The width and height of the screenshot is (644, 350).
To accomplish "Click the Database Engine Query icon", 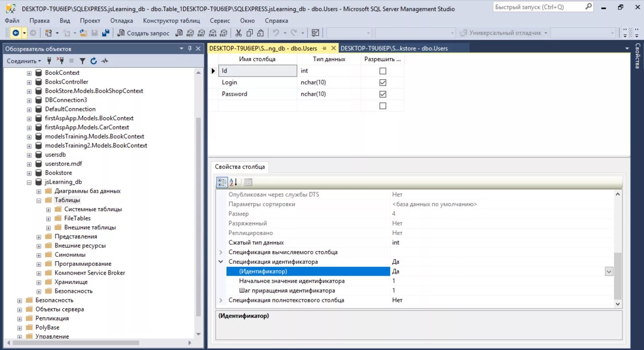I will click(x=179, y=33).
